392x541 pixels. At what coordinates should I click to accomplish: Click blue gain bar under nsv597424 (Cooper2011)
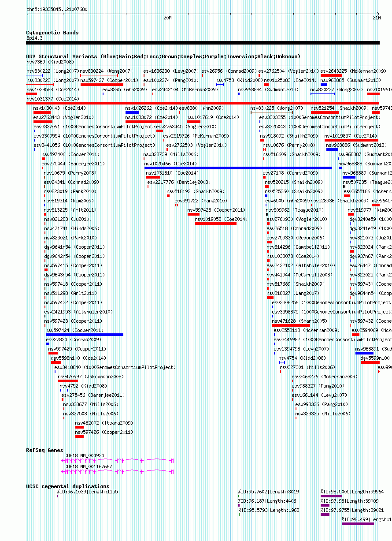point(85,335)
